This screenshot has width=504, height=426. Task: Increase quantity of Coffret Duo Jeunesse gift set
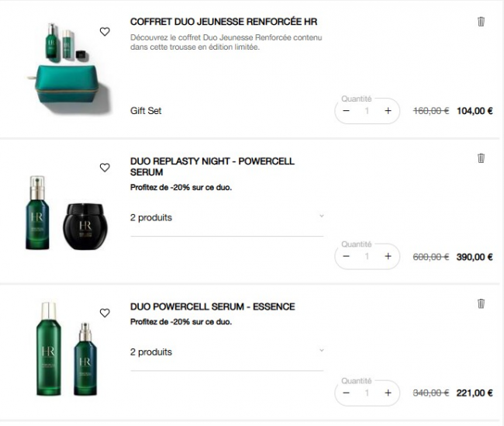click(388, 111)
